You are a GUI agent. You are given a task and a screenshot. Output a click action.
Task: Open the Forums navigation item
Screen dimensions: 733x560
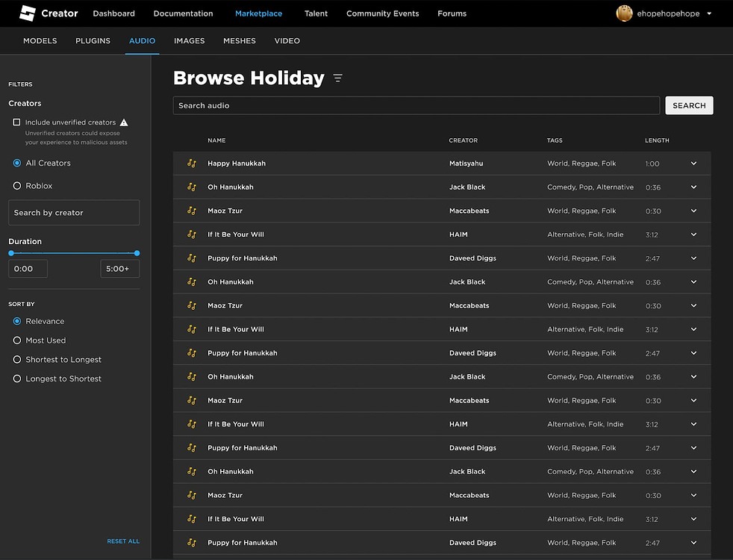pos(452,13)
